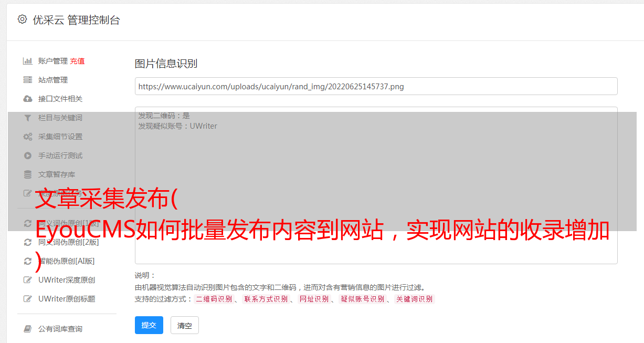644x343 pixels.
Task: Click the refresh icon for 同义词伪原创[2版]
Action: coord(28,242)
